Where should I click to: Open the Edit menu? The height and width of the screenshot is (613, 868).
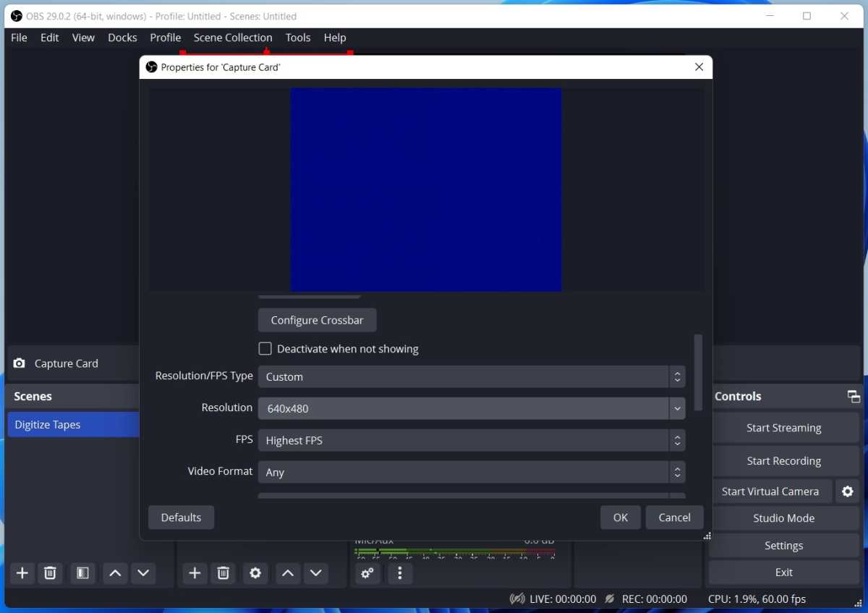pyautogui.click(x=50, y=38)
